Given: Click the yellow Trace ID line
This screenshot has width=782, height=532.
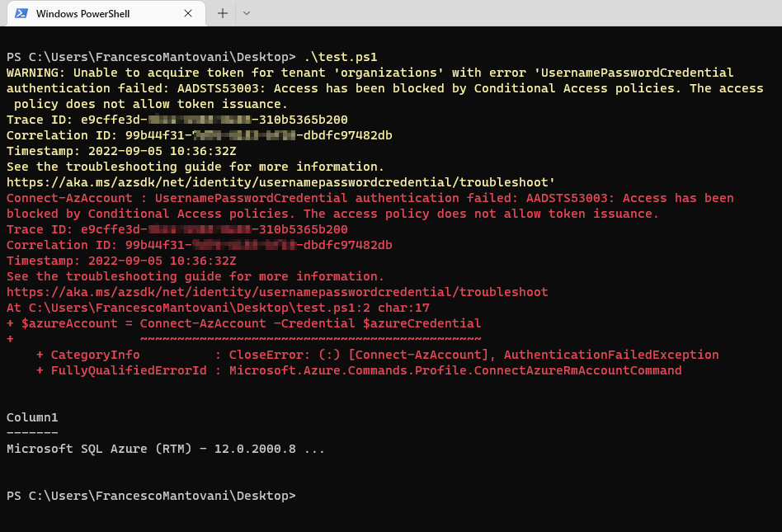Looking at the screenshot, I should pos(177,120).
